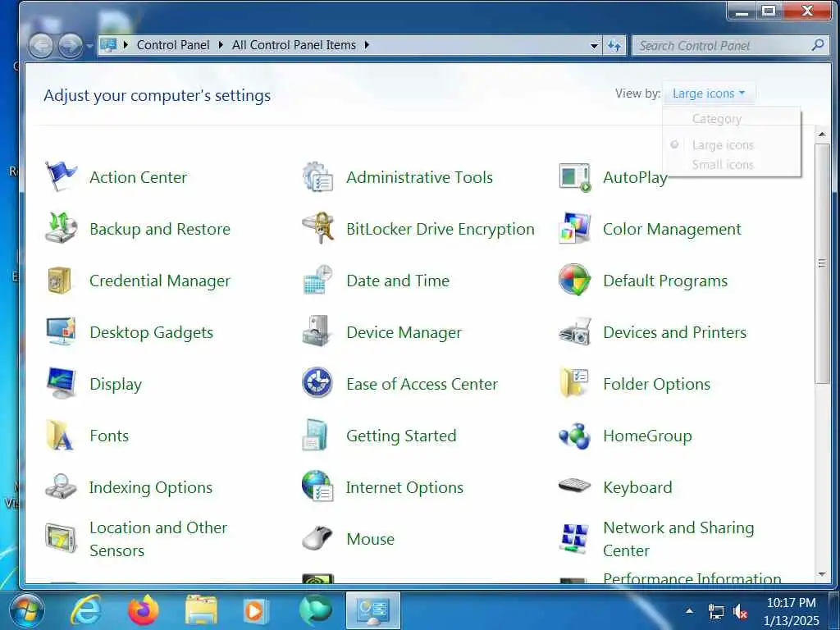
Task: Click the BitLocker Drive Encryption keys icon
Action: click(317, 228)
